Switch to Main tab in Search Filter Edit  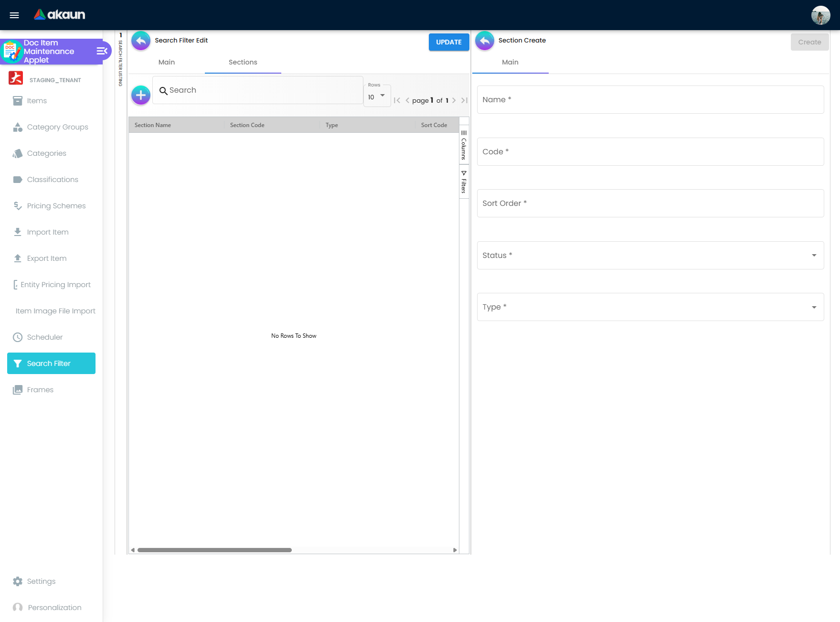[167, 63]
